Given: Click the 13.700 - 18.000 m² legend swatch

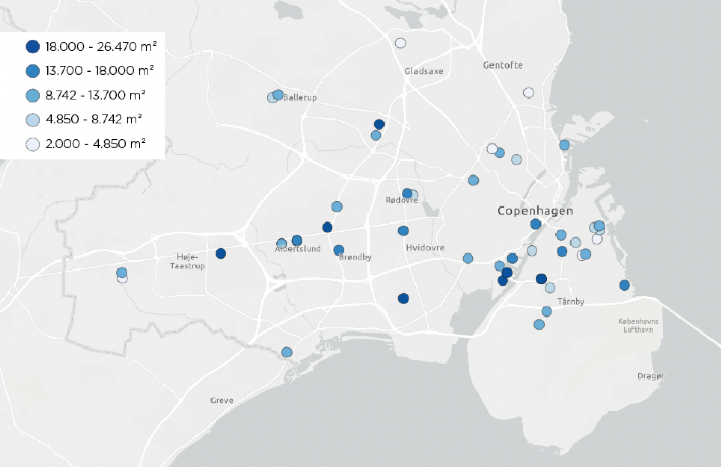Looking at the screenshot, I should 33,71.
